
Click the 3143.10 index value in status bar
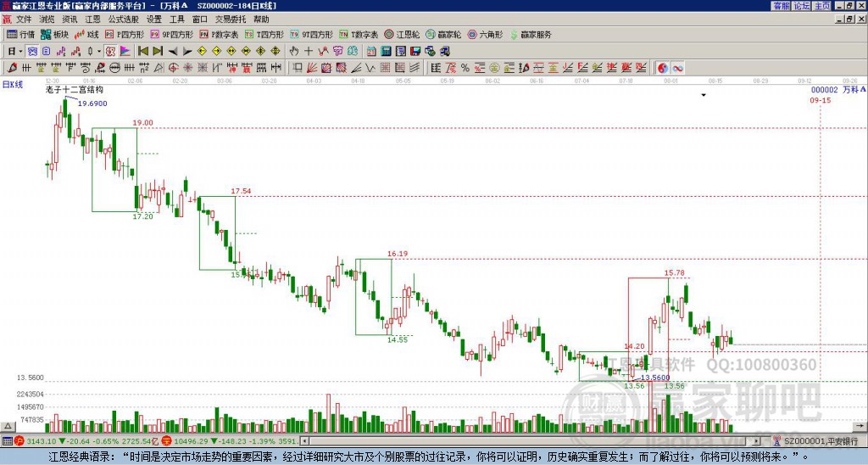(x=42, y=441)
